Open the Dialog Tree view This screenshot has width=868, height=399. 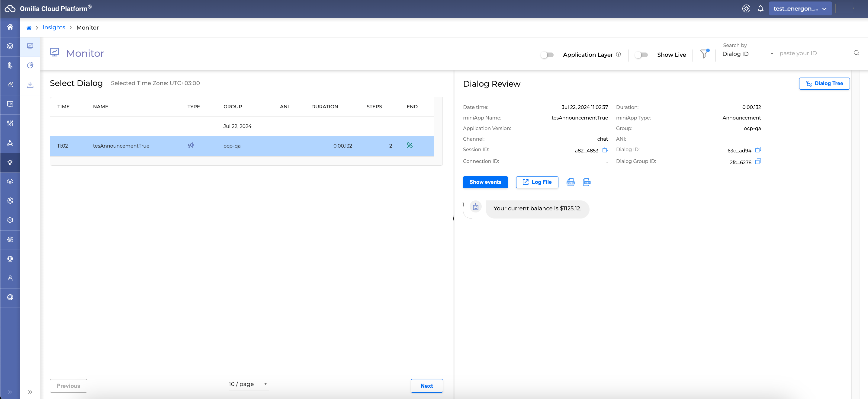(824, 84)
